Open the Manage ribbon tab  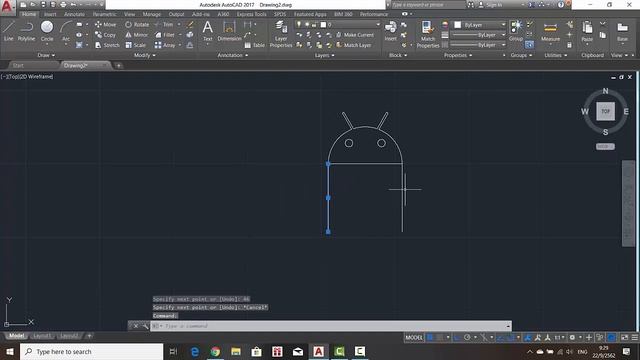coord(151,14)
